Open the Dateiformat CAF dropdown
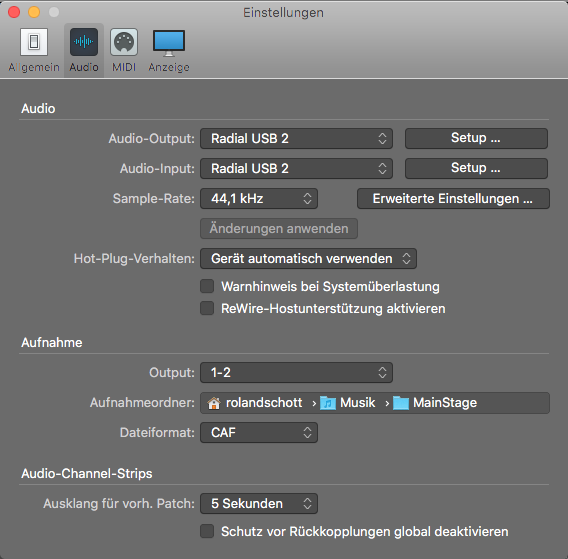Image resolution: width=568 pixels, height=559 pixels. tap(259, 433)
